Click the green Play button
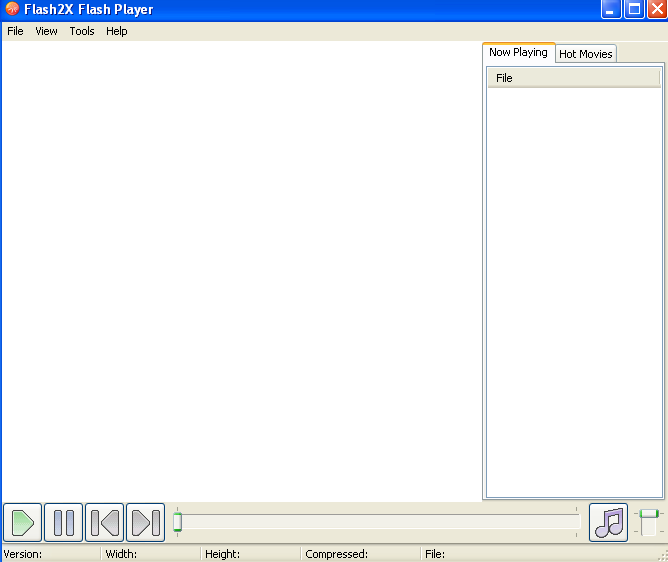668x562 pixels. pyautogui.click(x=23, y=522)
